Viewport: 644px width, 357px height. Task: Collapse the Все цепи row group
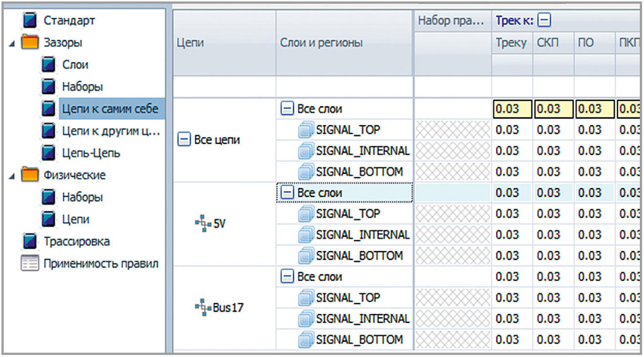pyautogui.click(x=184, y=140)
